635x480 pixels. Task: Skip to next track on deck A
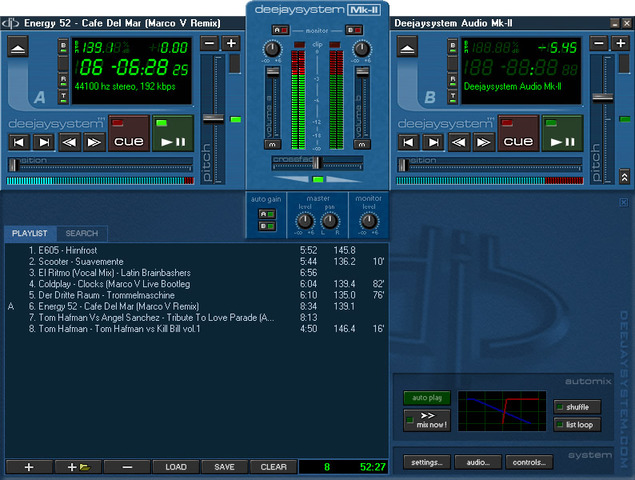click(x=44, y=142)
